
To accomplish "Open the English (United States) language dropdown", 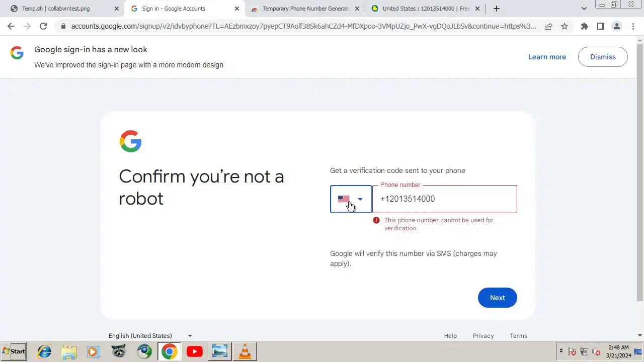I will point(150,335).
